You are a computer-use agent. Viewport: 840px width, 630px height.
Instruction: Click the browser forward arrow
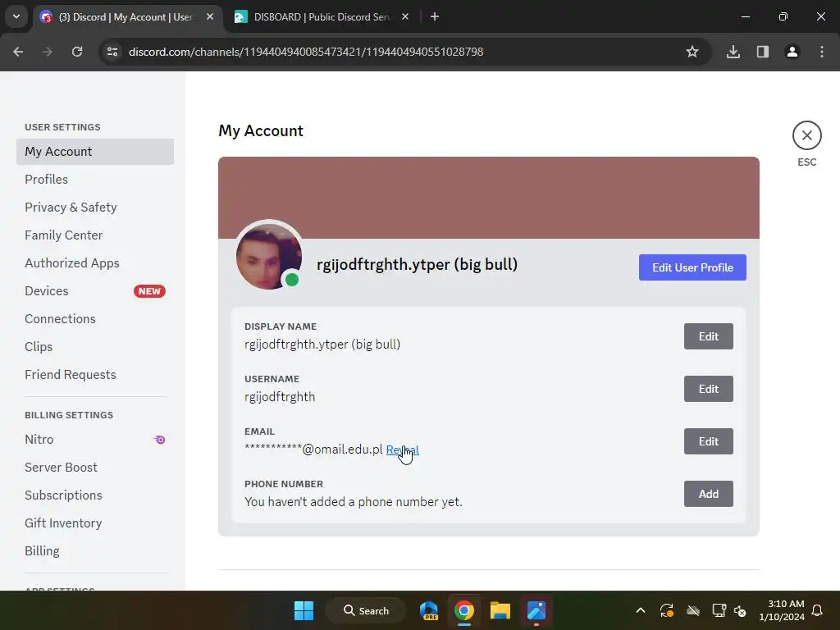point(48,52)
